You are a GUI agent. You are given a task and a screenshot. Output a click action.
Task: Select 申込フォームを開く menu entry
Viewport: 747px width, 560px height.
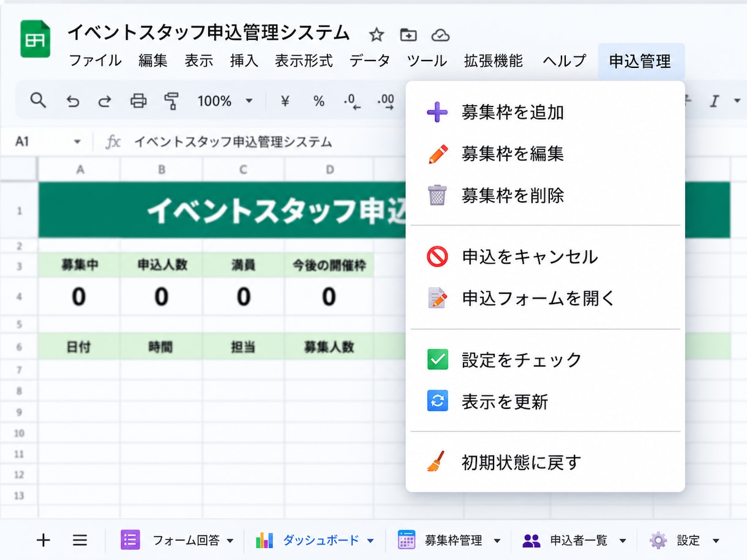coord(545,298)
